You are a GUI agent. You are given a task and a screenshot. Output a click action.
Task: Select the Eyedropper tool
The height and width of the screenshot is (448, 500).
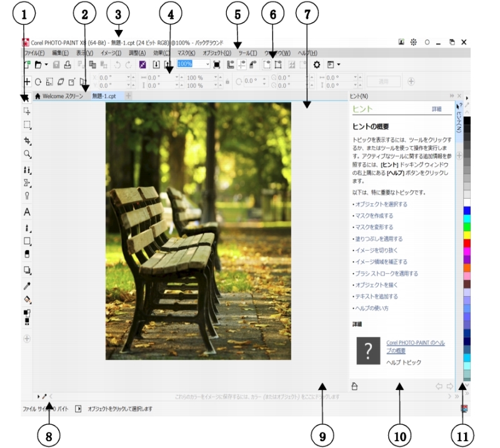(x=27, y=286)
